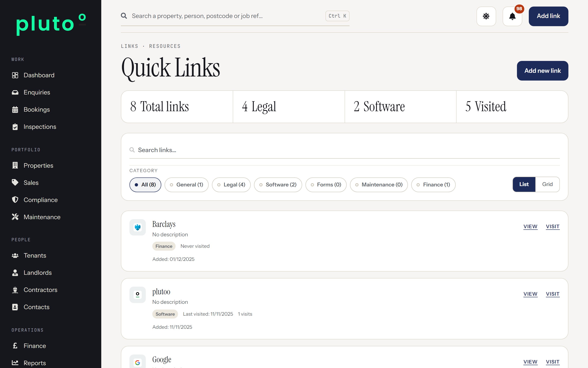Visit the plutoo link

click(553, 294)
